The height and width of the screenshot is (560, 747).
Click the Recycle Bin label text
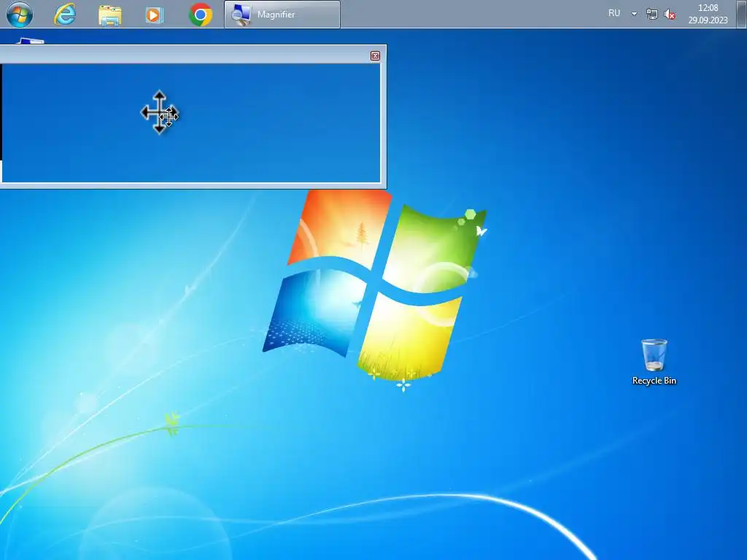tap(654, 381)
